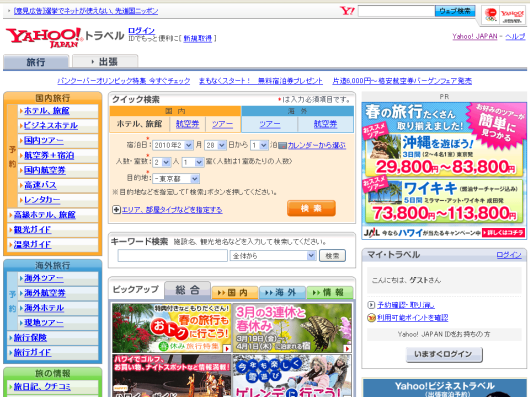Open 観光ガイド sidebar link
The image size is (530, 397).
click(32, 230)
